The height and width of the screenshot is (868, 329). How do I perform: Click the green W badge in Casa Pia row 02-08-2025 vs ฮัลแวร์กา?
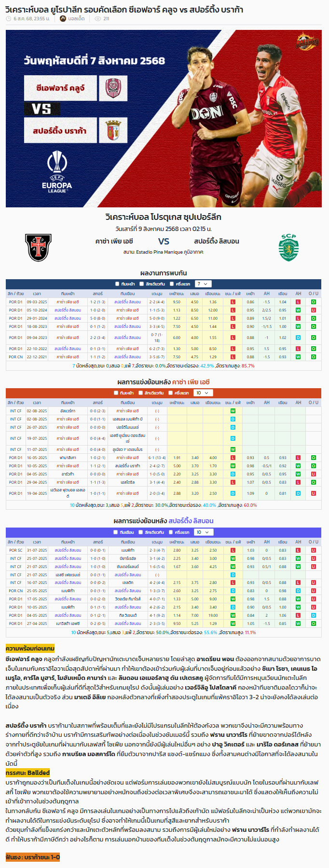pyautogui.click(x=233, y=411)
